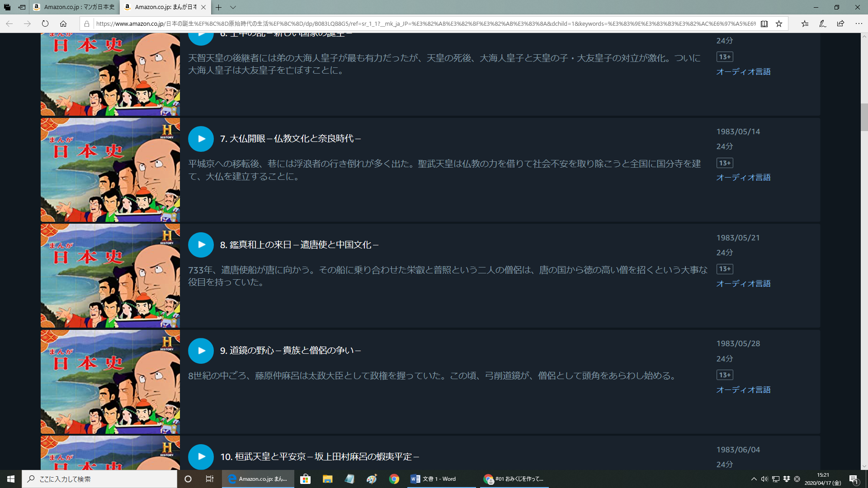Open the taskbar clock and calendar

pos(823,479)
